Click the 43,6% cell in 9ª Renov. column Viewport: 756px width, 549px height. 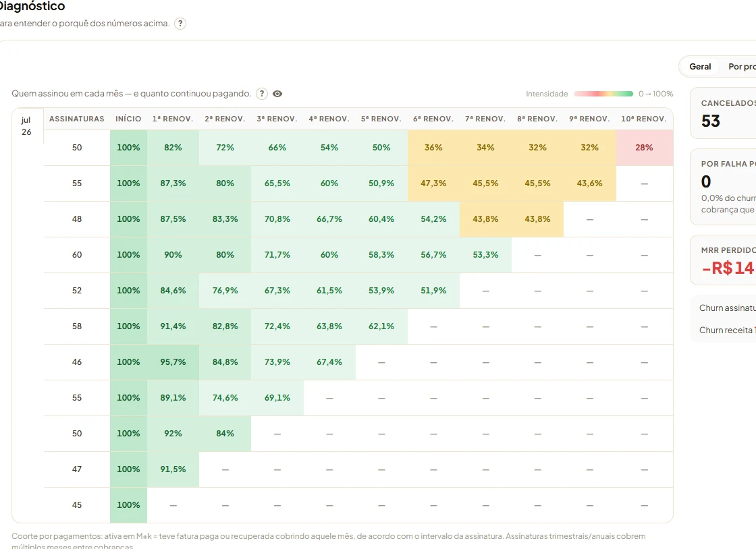589,183
